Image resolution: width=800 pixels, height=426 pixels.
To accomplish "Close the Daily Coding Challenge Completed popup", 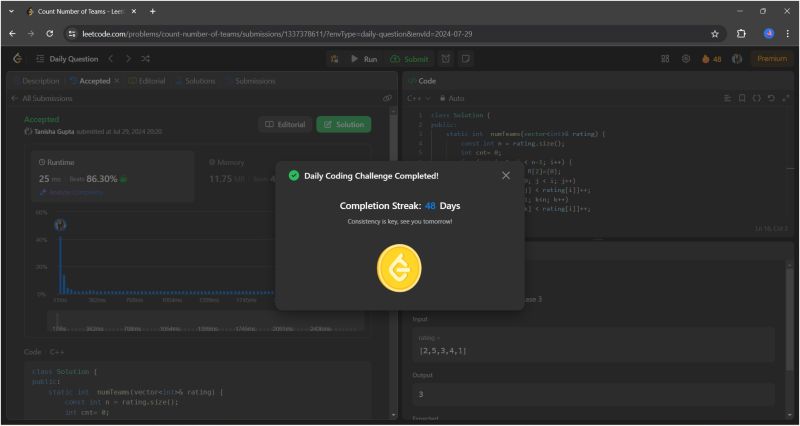I will point(506,176).
